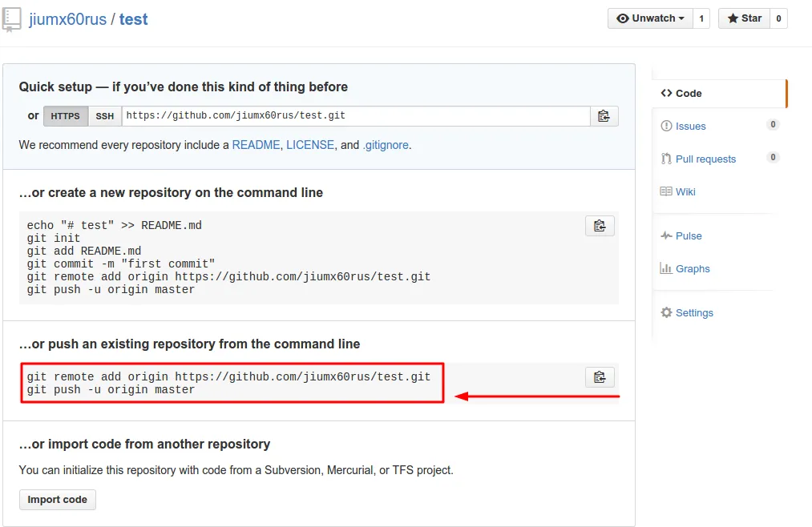The width and height of the screenshot is (812, 527).
Task: Switch the clone protocol to HTTPS
Action: tap(65, 115)
